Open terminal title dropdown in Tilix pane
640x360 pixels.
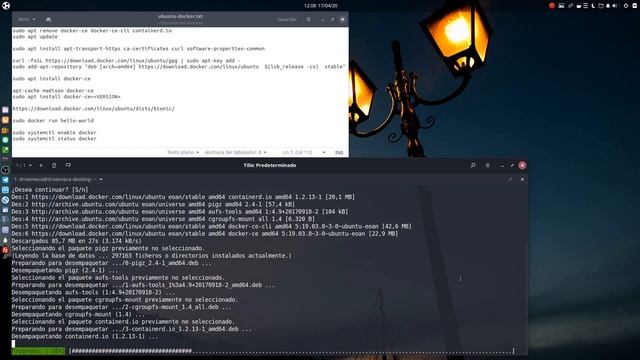coord(58,179)
